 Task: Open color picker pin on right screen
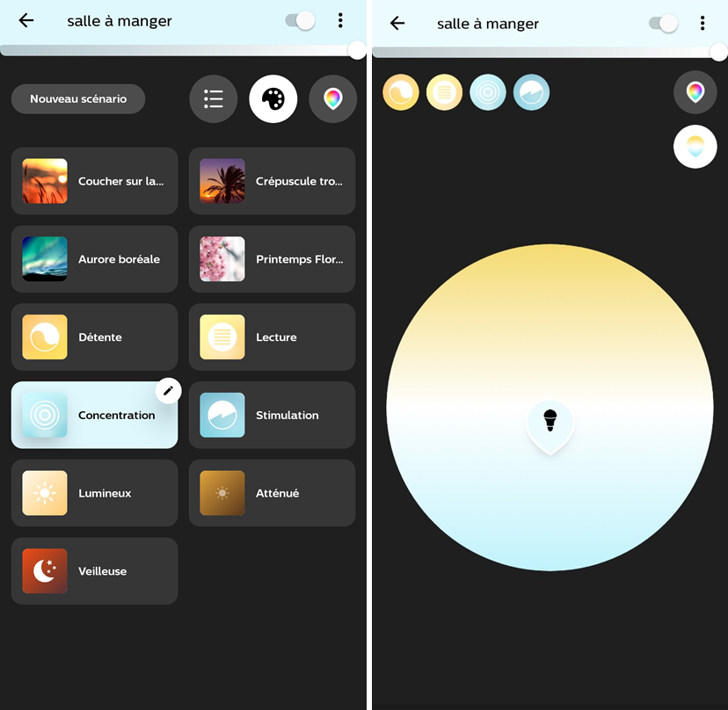coord(695,92)
